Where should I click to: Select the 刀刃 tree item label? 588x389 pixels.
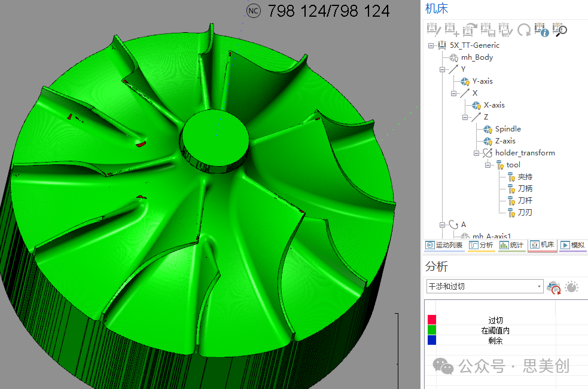[525, 213]
